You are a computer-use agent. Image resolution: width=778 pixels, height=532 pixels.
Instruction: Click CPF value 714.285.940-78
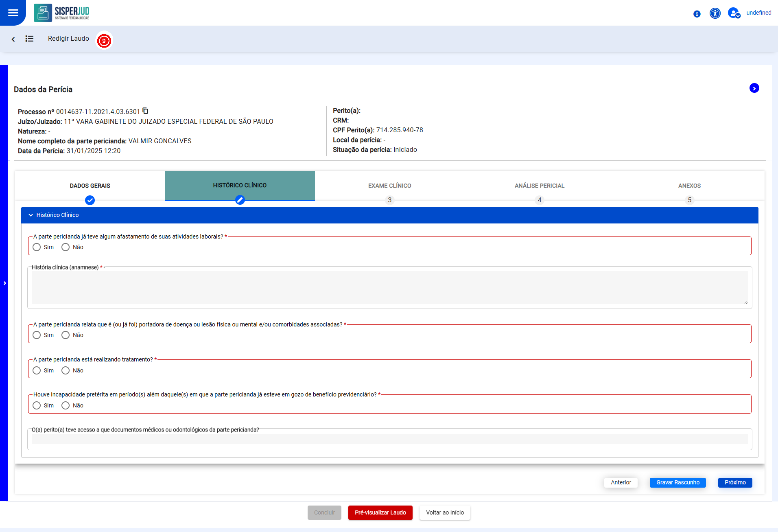tap(400, 130)
